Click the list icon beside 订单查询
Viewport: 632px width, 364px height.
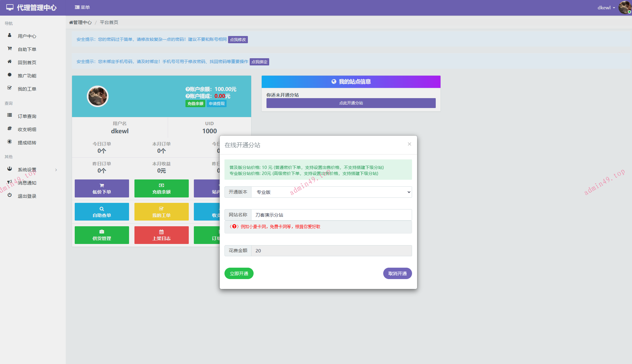[10, 116]
